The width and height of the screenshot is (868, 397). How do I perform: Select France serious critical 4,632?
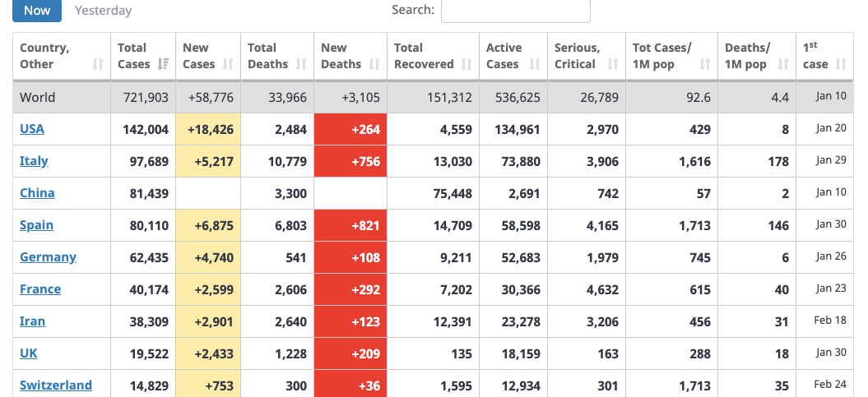[x=602, y=289]
